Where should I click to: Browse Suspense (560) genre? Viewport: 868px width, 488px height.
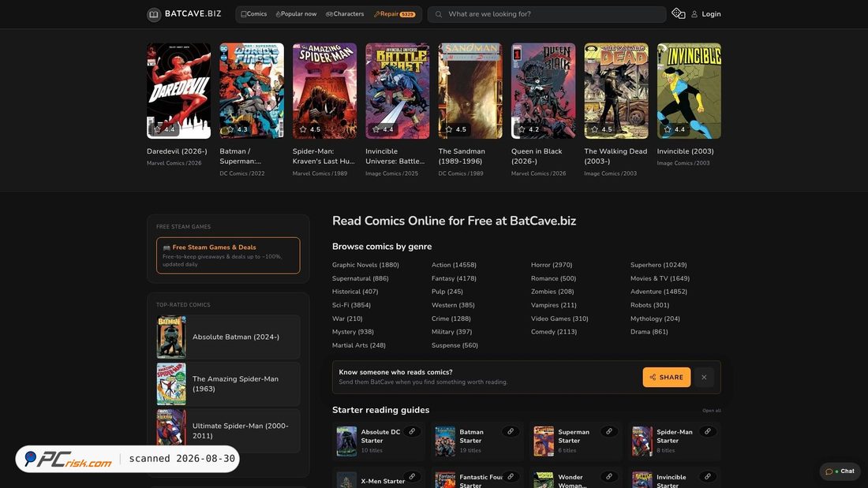tap(455, 345)
